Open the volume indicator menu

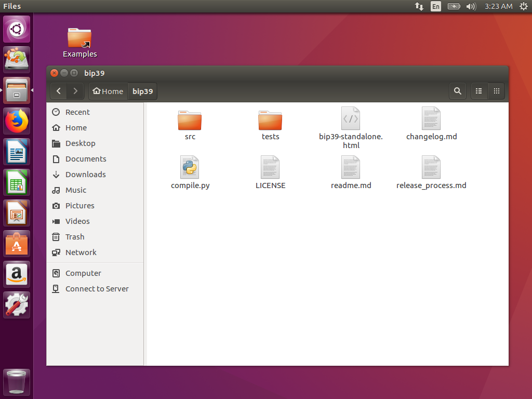coord(471,6)
